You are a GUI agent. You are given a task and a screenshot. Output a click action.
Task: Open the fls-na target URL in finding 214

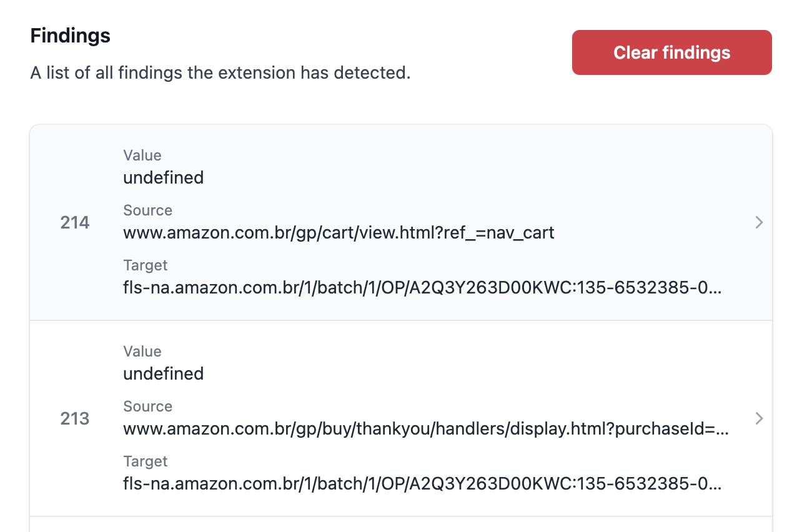422,288
